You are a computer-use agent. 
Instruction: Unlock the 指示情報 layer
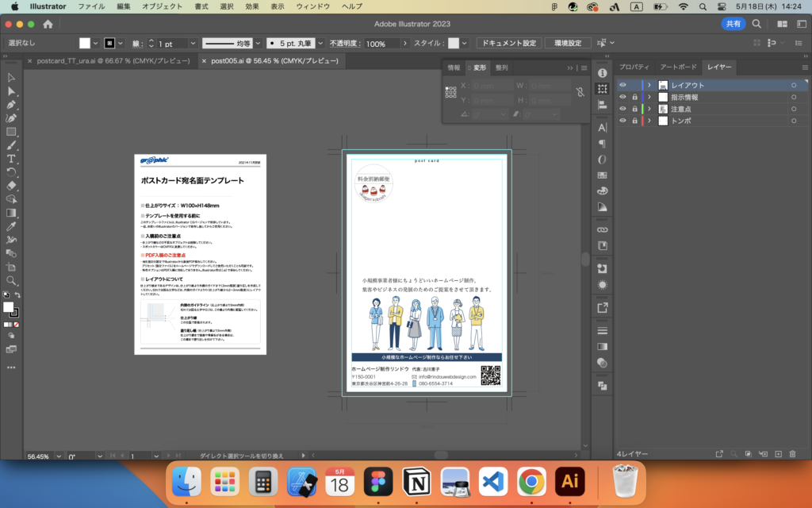[634, 97]
